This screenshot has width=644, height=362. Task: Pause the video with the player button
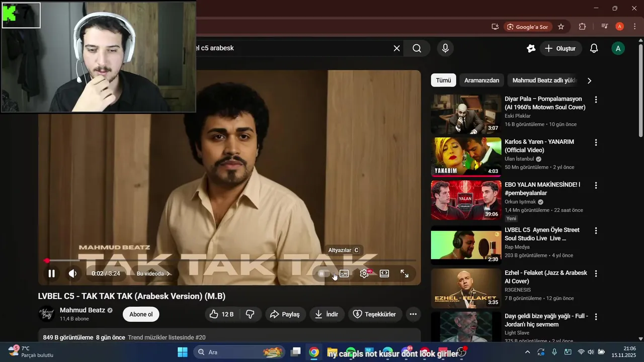pyautogui.click(x=51, y=274)
